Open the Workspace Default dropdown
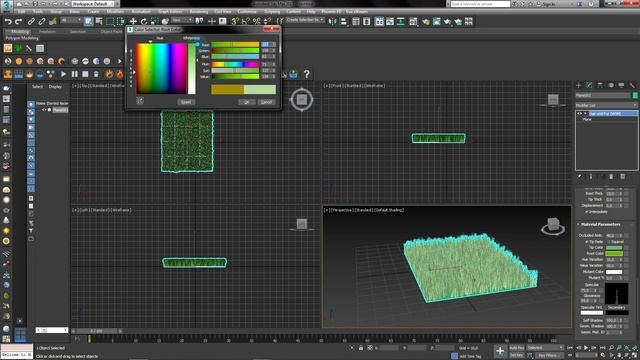 click(93, 4)
